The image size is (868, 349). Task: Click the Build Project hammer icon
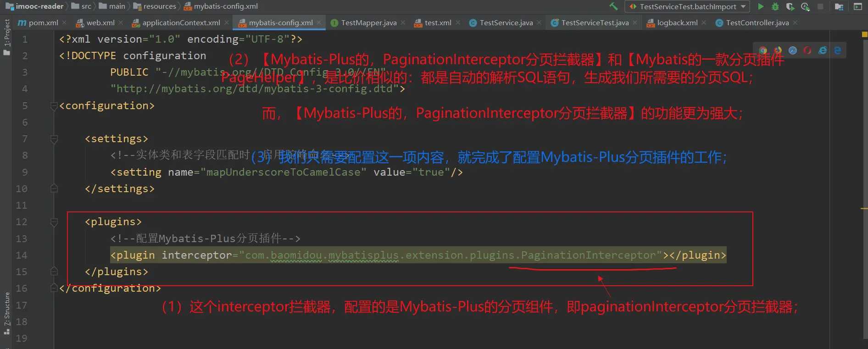tap(613, 6)
